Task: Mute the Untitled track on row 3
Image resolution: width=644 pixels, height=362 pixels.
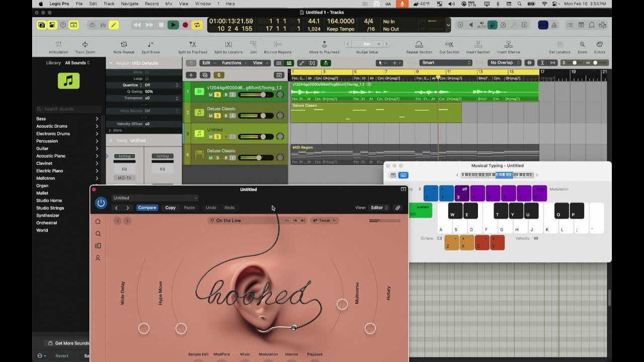Action: coord(211,137)
